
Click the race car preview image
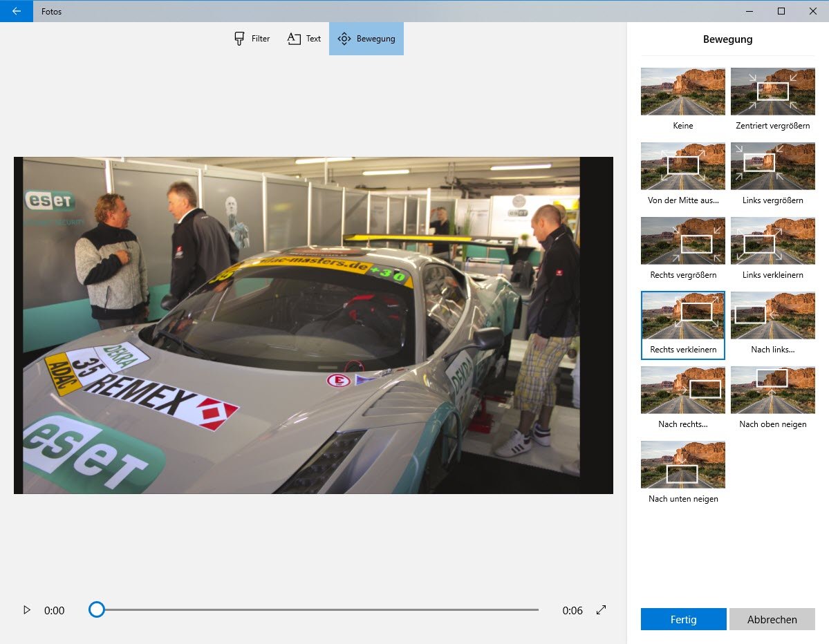[x=313, y=325]
